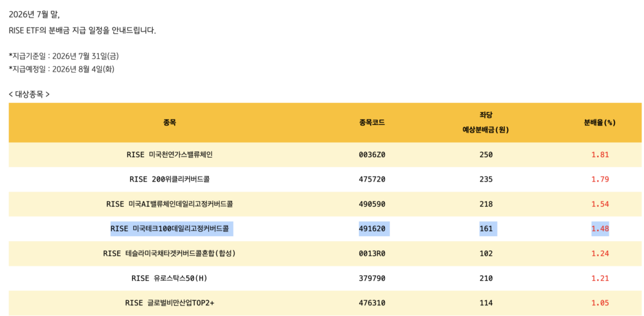
Task: Click the rate value '1.81'
Action: [600, 155]
